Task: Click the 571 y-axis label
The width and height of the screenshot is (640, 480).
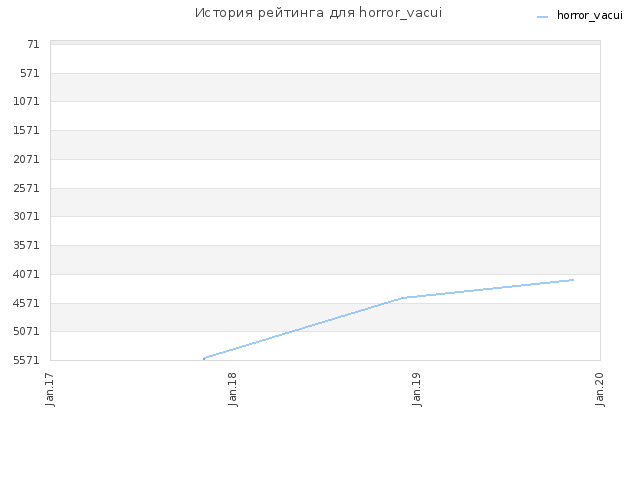Action: pos(30,73)
